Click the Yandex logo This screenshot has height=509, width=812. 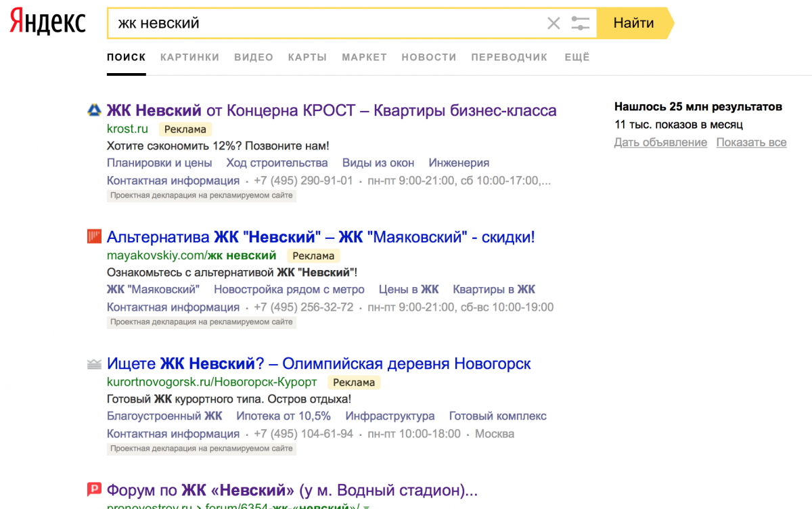[x=47, y=22]
